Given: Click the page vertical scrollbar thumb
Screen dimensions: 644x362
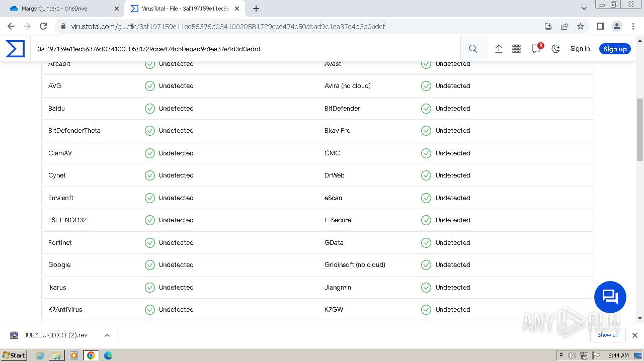Looking at the screenshot, I should coord(640,130).
